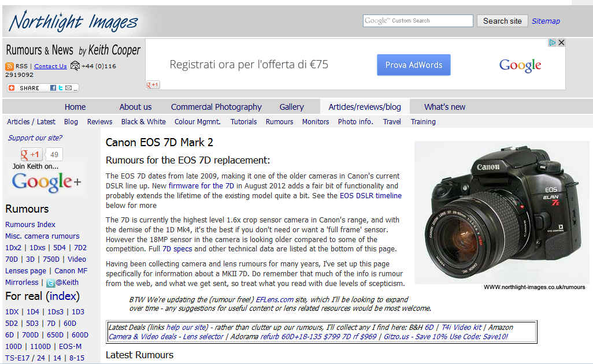This screenshot has width=593, height=364.
Task: Open the Gitzo.us Save 10% link
Action: (x=446, y=337)
